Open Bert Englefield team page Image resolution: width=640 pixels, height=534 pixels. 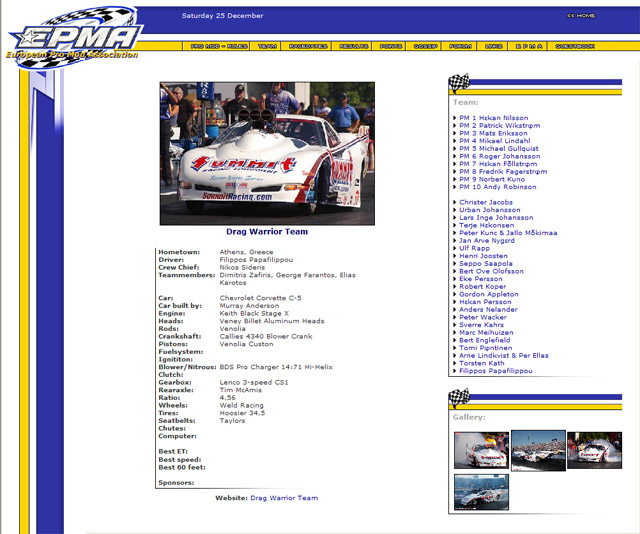(484, 340)
